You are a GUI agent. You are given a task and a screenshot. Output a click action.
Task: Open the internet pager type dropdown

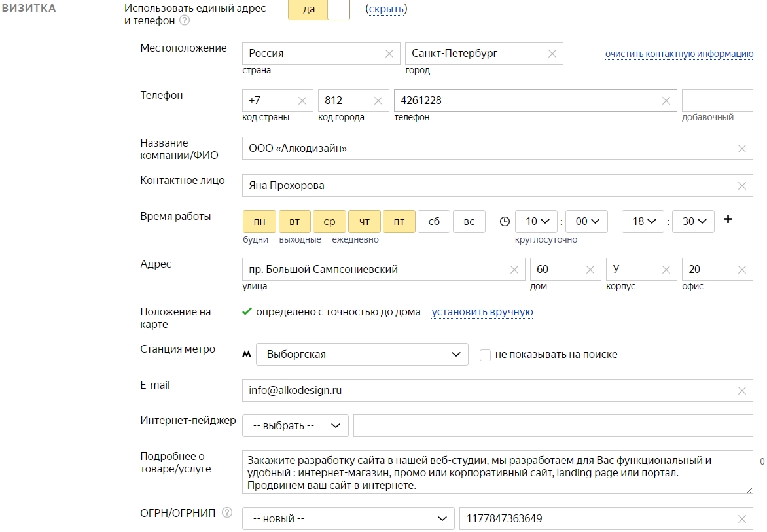[295, 426]
